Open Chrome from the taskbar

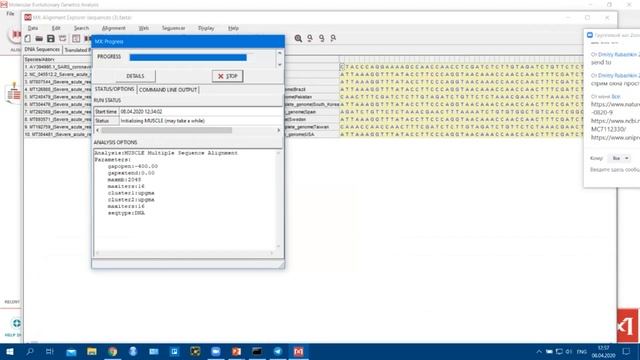point(113,351)
